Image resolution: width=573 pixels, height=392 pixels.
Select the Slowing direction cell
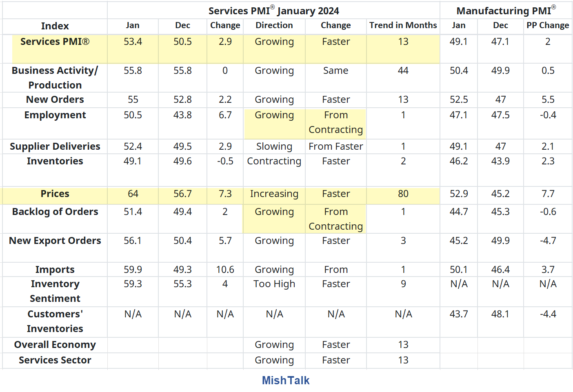click(x=274, y=146)
